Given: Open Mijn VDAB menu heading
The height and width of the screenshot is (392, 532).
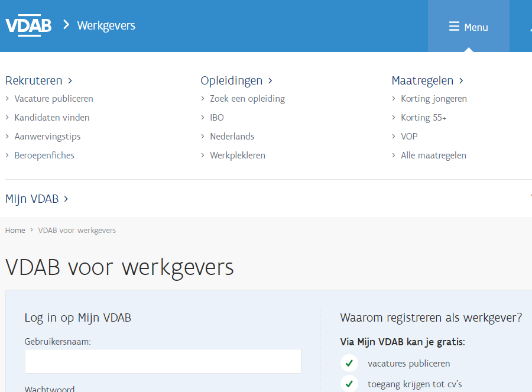Looking at the screenshot, I should tap(32, 199).
